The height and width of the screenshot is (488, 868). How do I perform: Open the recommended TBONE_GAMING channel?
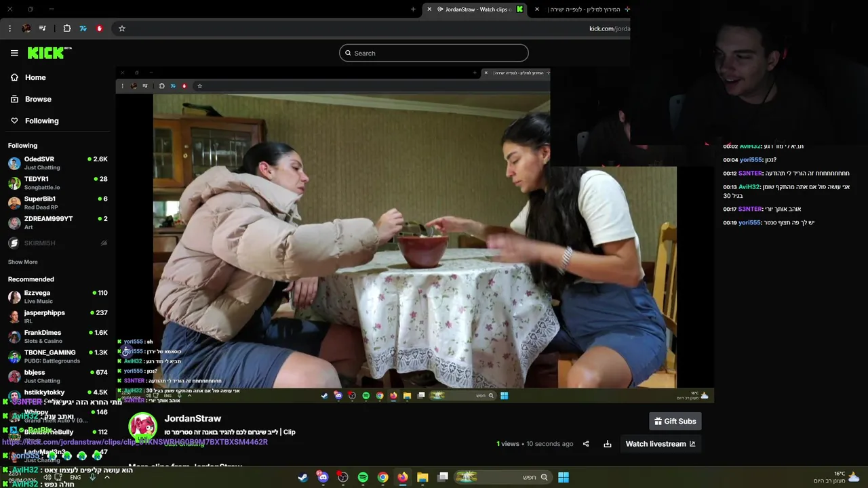58,357
